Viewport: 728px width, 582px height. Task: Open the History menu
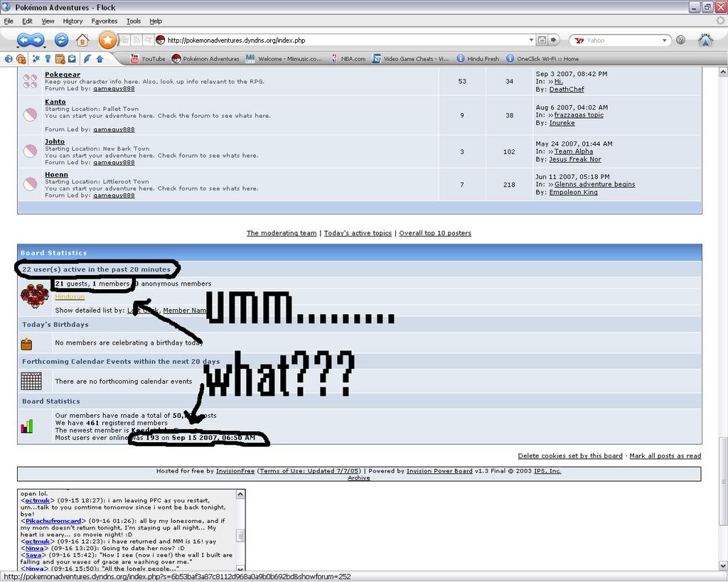pyautogui.click(x=73, y=21)
